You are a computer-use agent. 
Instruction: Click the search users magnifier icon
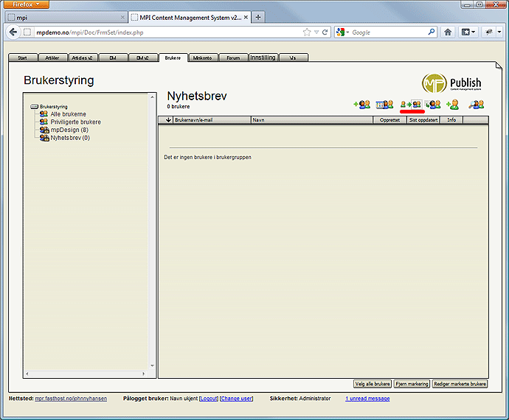tap(477, 104)
